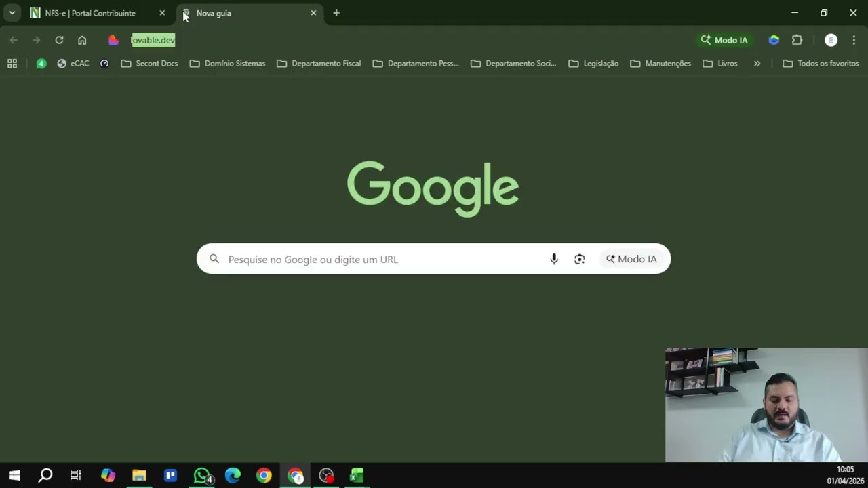
Task: Expand the Livros bookmark folder
Action: pos(719,63)
